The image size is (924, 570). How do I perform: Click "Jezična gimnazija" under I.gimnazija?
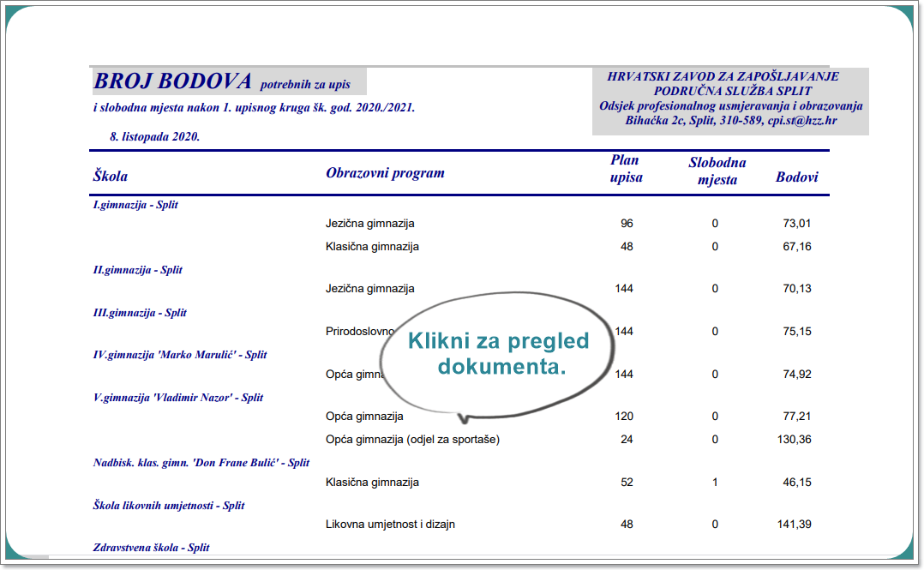point(370,224)
